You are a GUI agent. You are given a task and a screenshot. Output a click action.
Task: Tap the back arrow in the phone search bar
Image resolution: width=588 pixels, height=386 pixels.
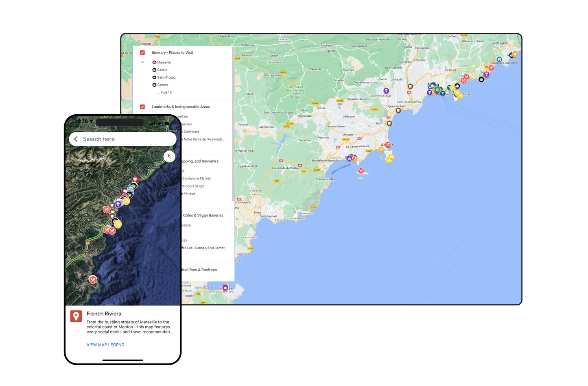pos(76,139)
